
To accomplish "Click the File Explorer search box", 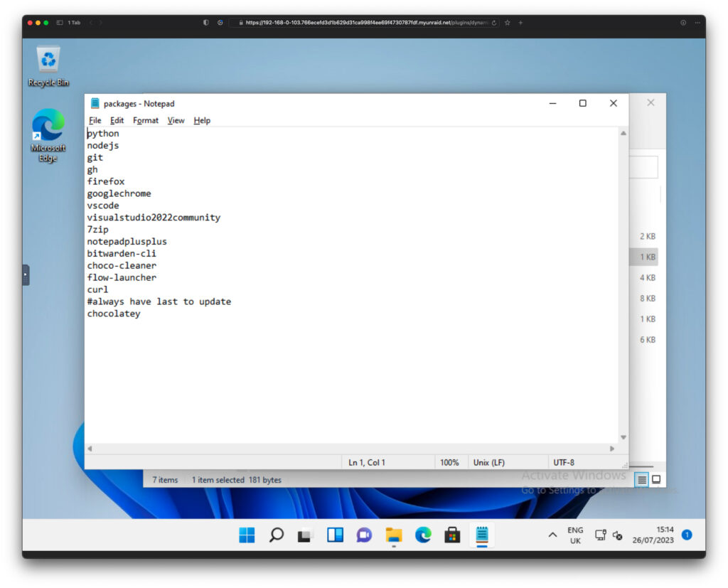I will [x=643, y=167].
